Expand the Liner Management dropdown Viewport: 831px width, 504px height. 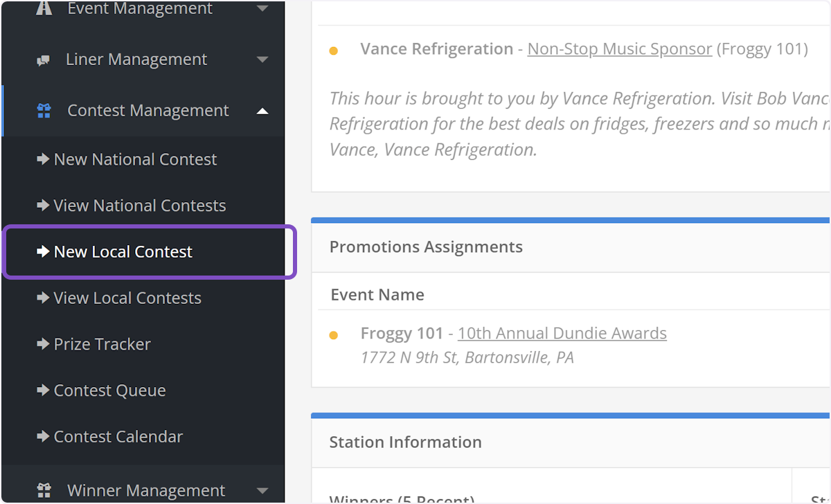click(x=262, y=60)
